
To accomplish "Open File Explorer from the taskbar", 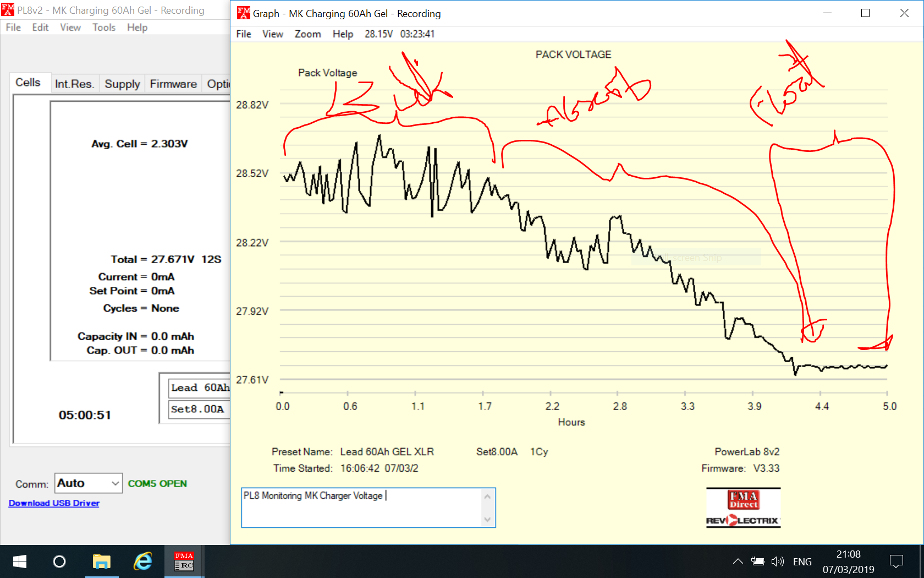I will 101,561.
